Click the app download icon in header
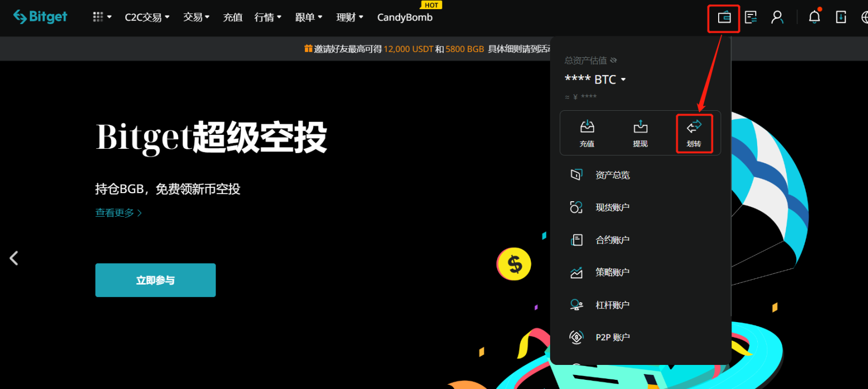The height and width of the screenshot is (389, 868). (841, 18)
